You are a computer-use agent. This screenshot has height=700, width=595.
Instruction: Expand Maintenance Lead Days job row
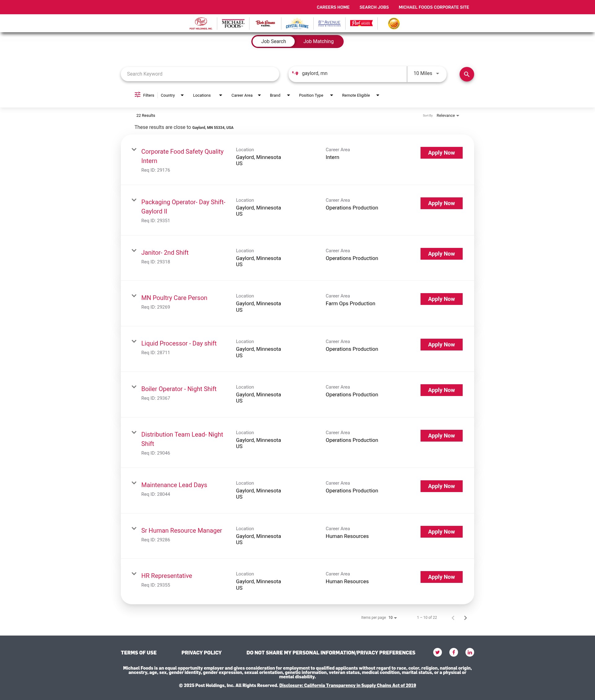tap(134, 483)
